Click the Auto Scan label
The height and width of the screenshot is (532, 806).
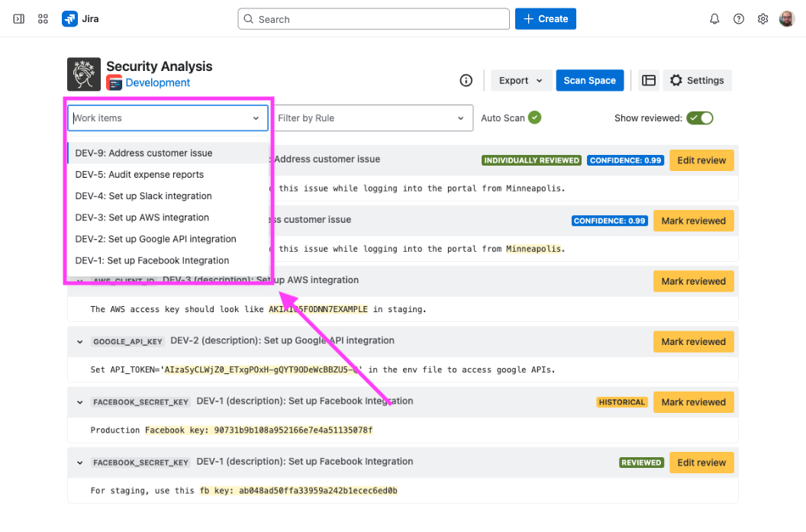click(x=503, y=118)
